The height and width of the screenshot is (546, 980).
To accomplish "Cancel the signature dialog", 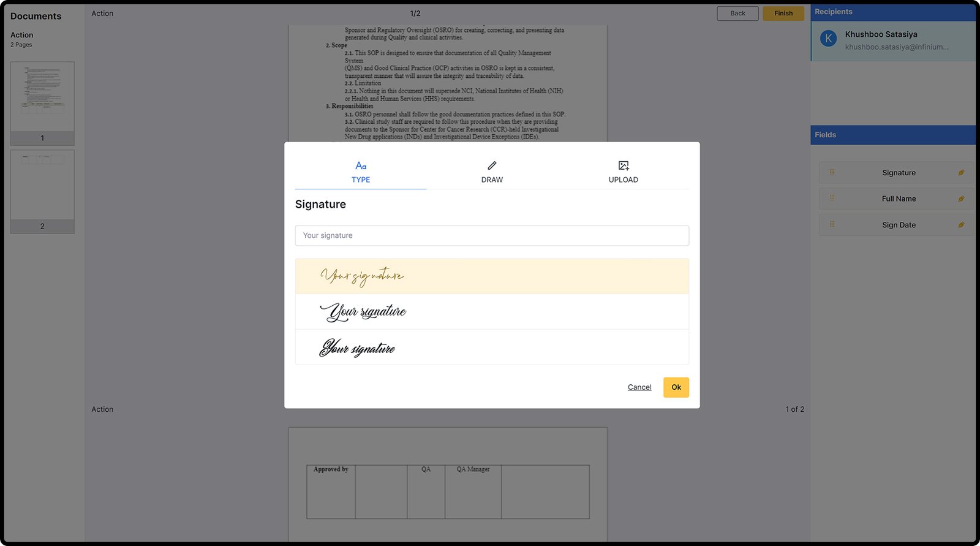I will pyautogui.click(x=639, y=387).
